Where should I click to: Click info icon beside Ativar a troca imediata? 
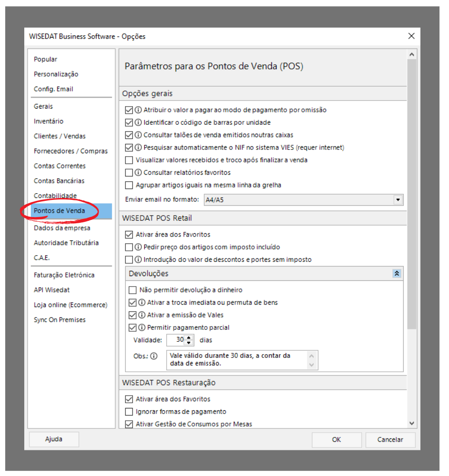click(x=142, y=302)
